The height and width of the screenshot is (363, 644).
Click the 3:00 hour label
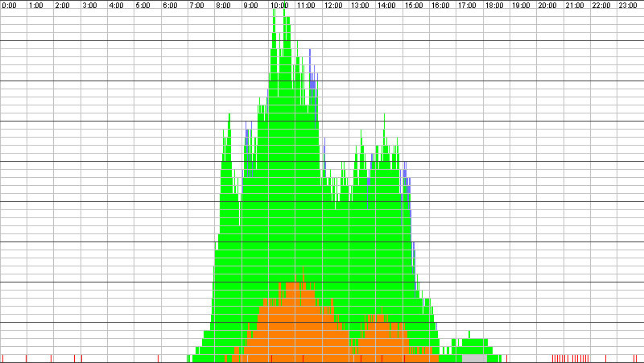coord(89,6)
